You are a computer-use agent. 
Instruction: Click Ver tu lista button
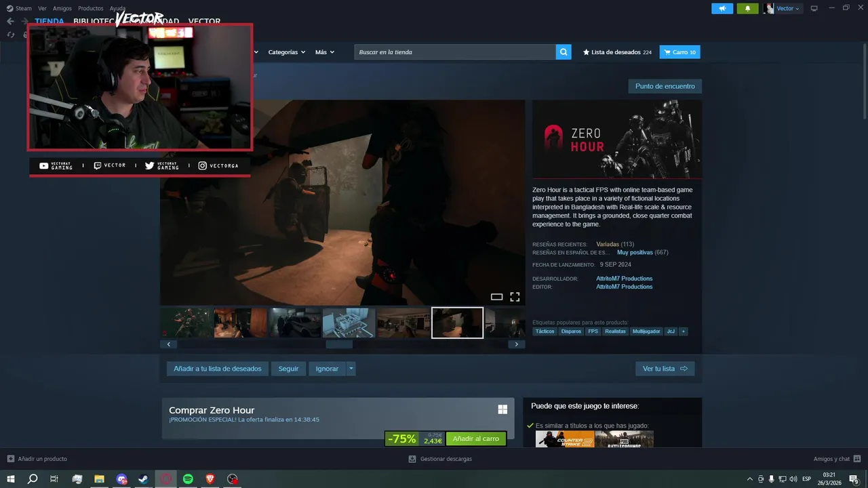pos(665,369)
